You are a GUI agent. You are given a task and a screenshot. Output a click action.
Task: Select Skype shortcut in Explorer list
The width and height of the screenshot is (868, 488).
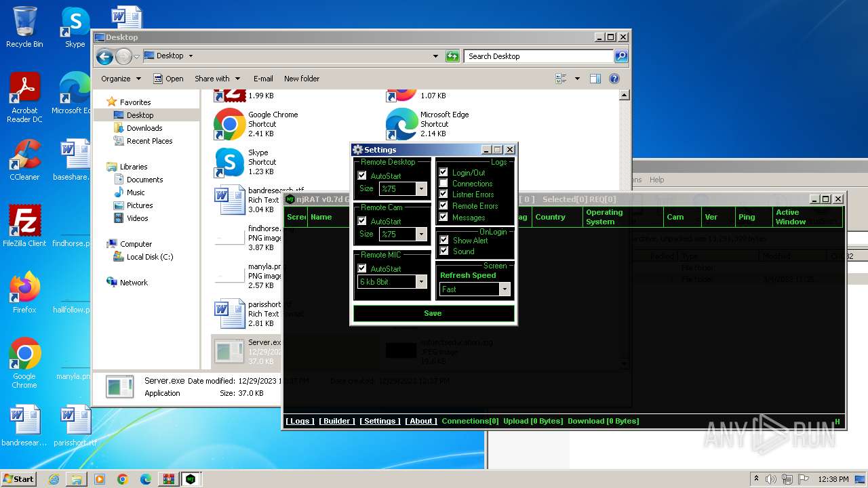click(x=245, y=162)
